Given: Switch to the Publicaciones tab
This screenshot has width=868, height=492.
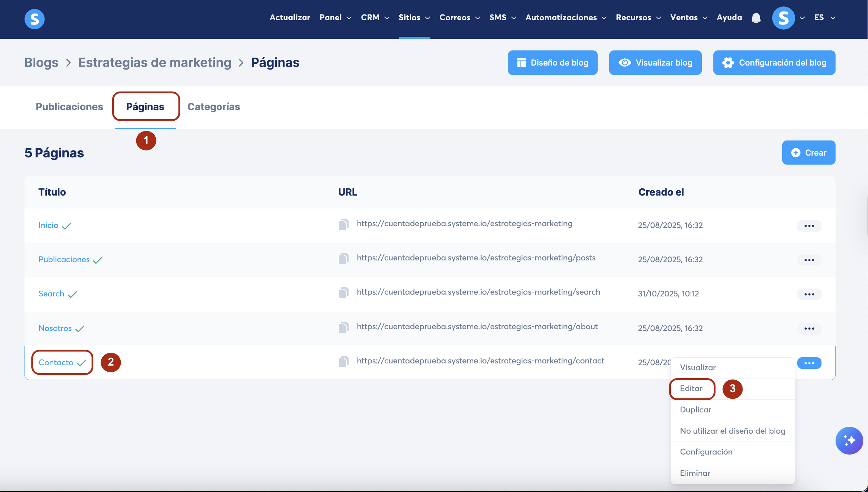Looking at the screenshot, I should pyautogui.click(x=69, y=107).
